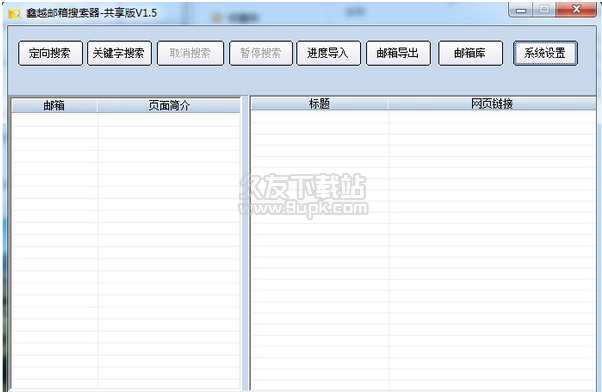Click the app icon in the title bar

pos(15,13)
